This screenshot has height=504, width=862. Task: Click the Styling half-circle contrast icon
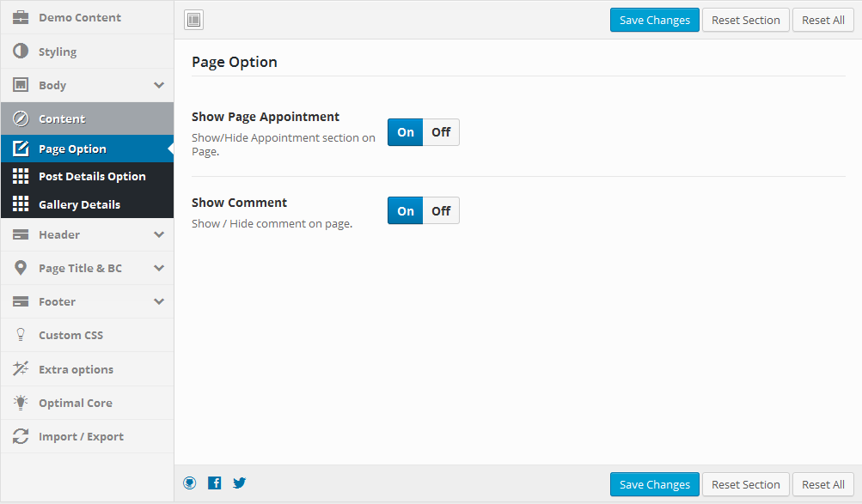[21, 51]
